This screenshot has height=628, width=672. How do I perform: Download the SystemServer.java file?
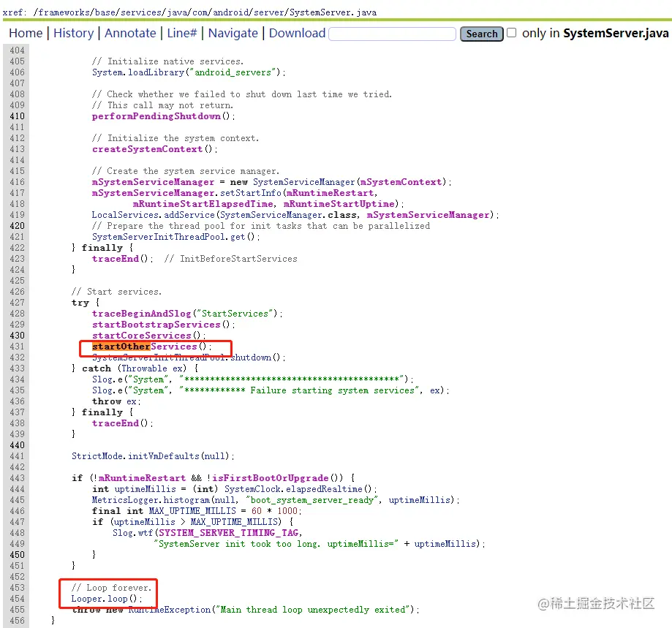tap(297, 33)
